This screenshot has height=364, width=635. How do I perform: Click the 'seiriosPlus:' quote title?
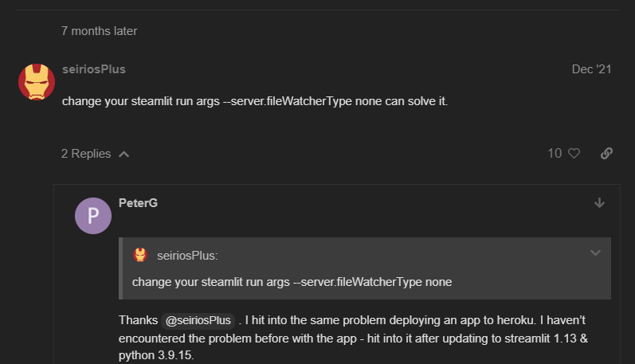(x=187, y=256)
